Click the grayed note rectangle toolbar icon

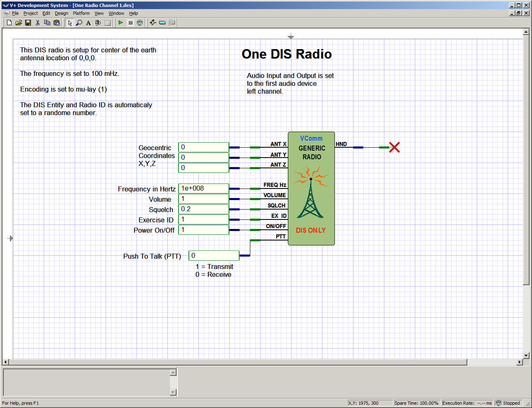pos(108,23)
